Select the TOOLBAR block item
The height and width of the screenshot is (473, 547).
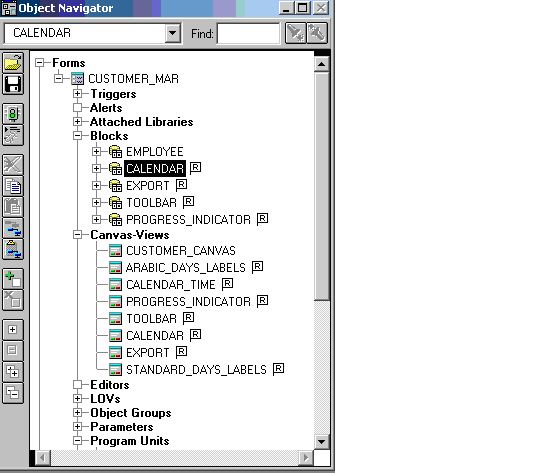point(151,203)
